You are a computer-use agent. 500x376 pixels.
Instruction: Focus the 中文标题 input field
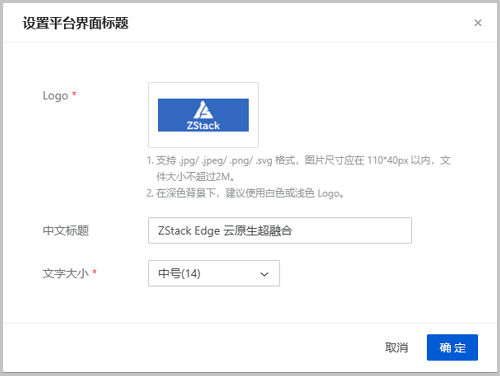click(280, 230)
